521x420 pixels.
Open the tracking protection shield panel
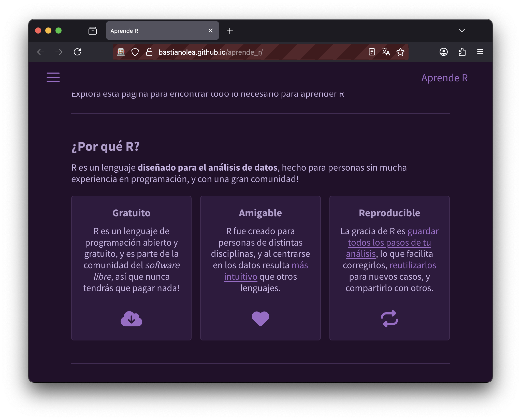[x=135, y=52]
